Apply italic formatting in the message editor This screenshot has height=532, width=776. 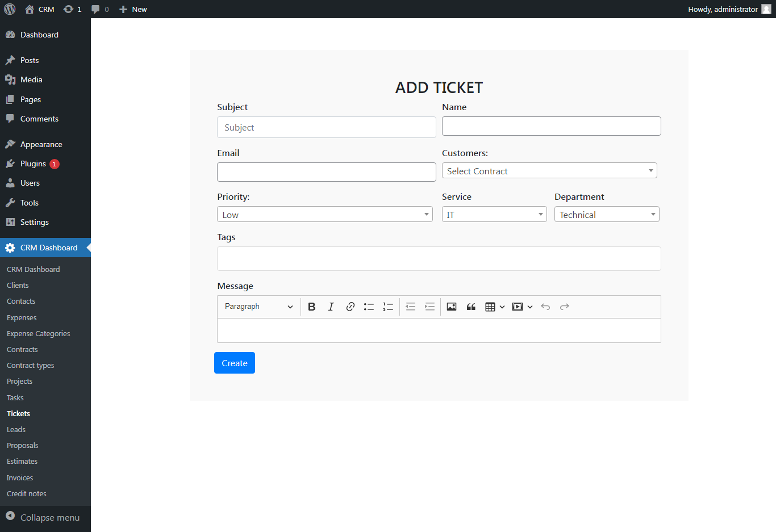(x=331, y=306)
